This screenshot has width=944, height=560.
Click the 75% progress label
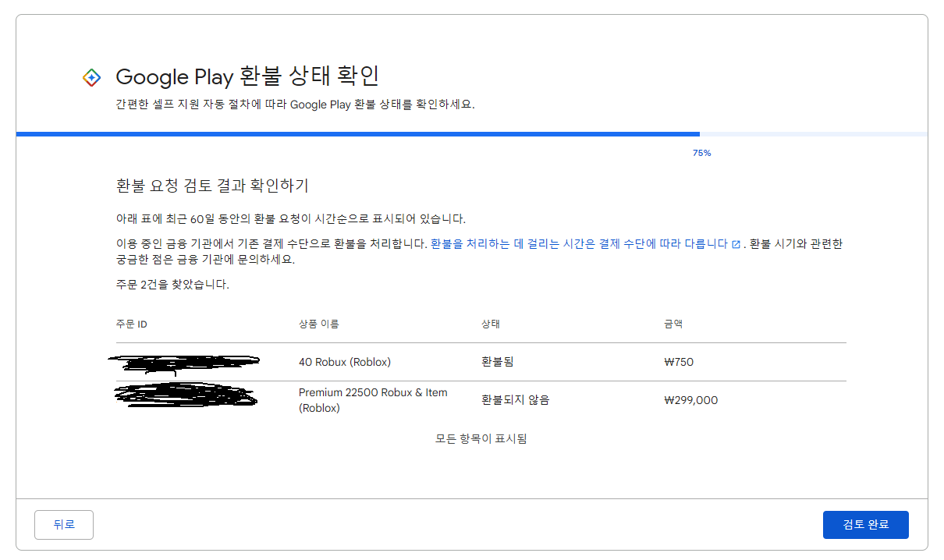[701, 153]
